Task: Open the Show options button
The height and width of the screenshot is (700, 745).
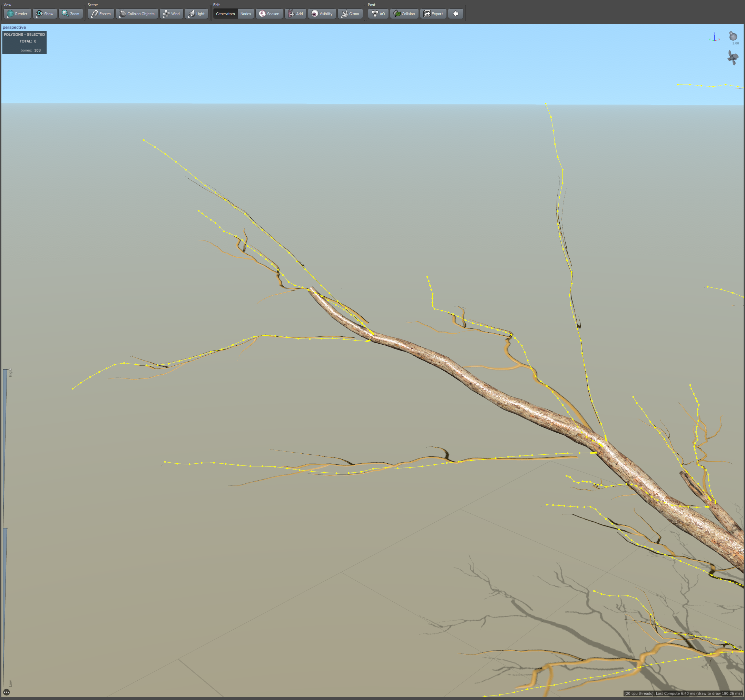Action: (x=45, y=14)
